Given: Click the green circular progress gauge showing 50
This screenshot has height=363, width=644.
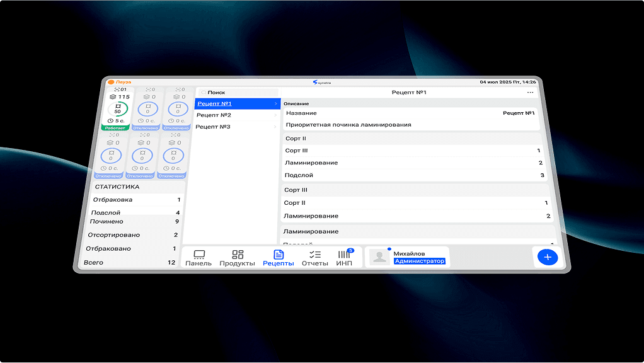Looking at the screenshot, I should click(118, 109).
